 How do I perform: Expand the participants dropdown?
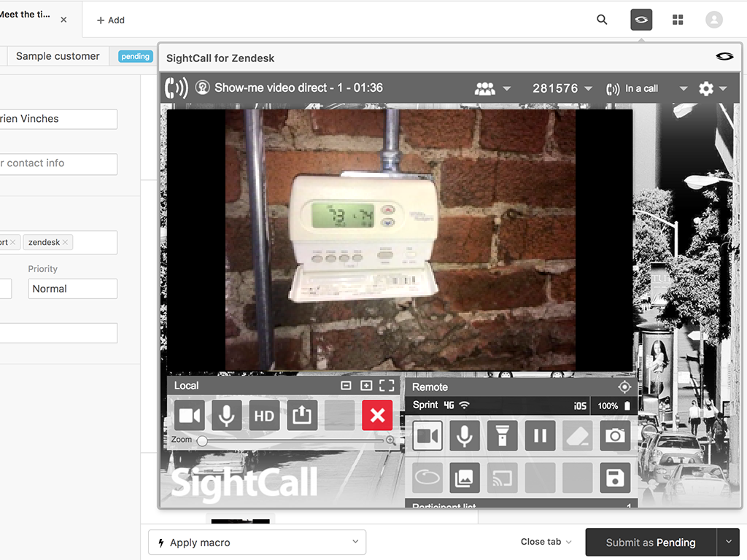pyautogui.click(x=492, y=88)
